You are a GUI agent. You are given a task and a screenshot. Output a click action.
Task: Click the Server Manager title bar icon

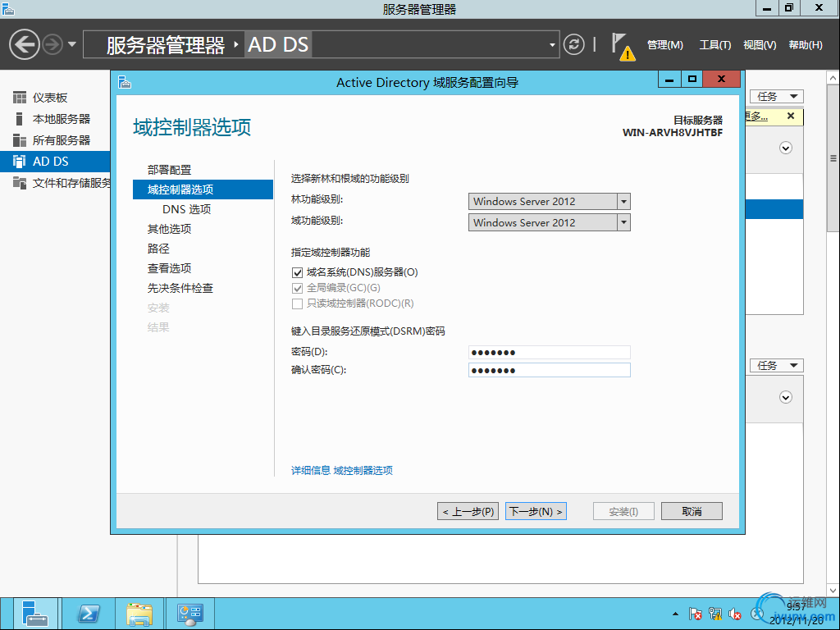pos(8,8)
